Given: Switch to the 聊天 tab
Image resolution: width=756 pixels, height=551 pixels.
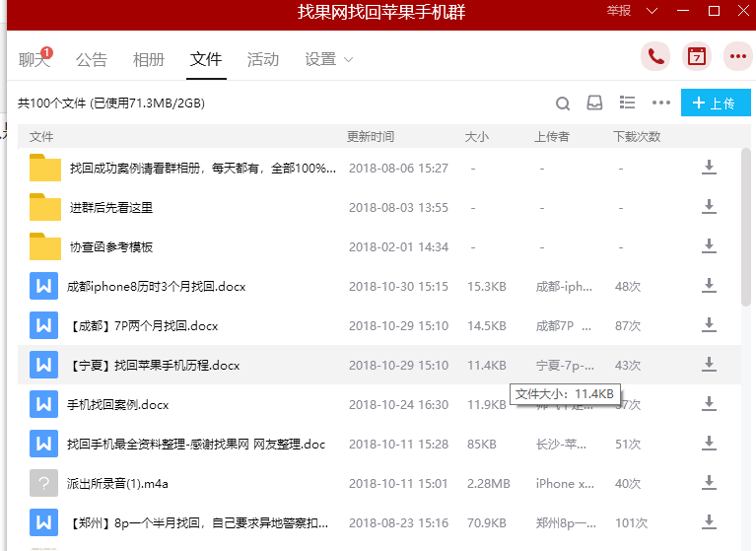Looking at the screenshot, I should pos(34,59).
